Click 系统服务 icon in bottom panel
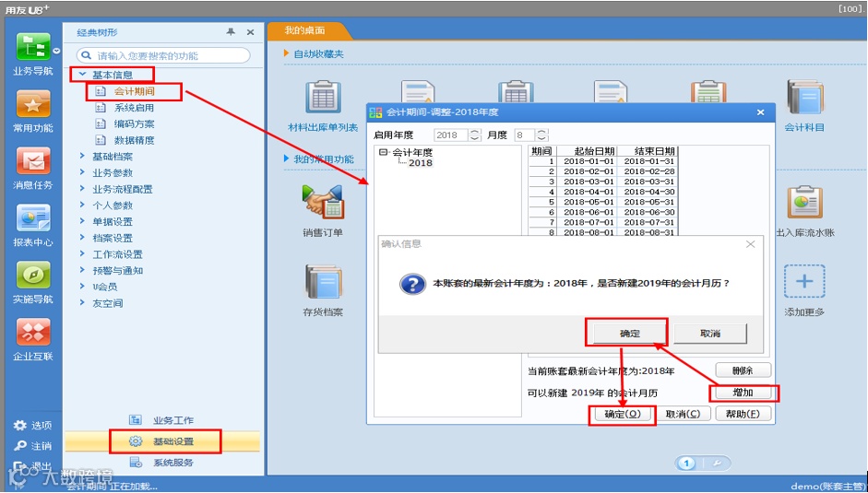868x493 pixels. [136, 462]
